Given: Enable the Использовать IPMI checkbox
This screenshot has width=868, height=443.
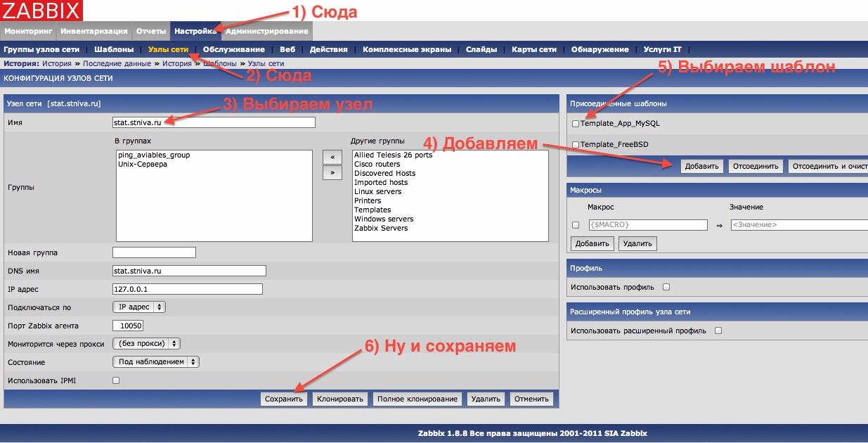Looking at the screenshot, I should 116,380.
